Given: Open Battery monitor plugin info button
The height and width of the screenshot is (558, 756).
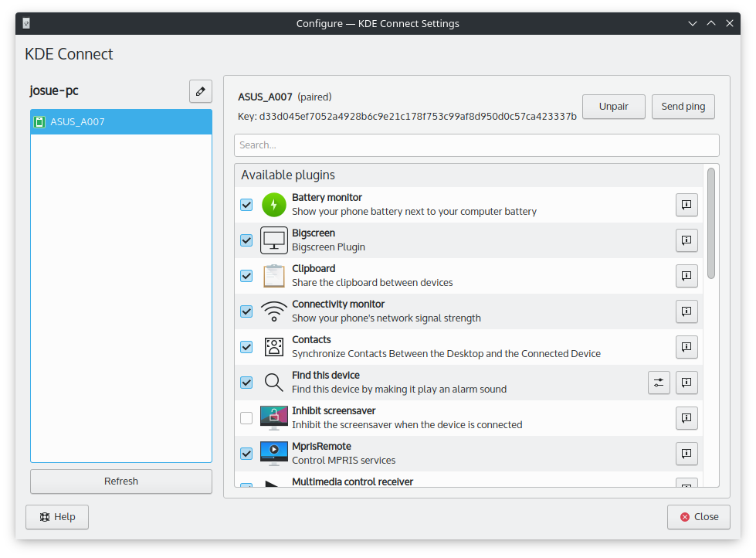Looking at the screenshot, I should pos(687,205).
